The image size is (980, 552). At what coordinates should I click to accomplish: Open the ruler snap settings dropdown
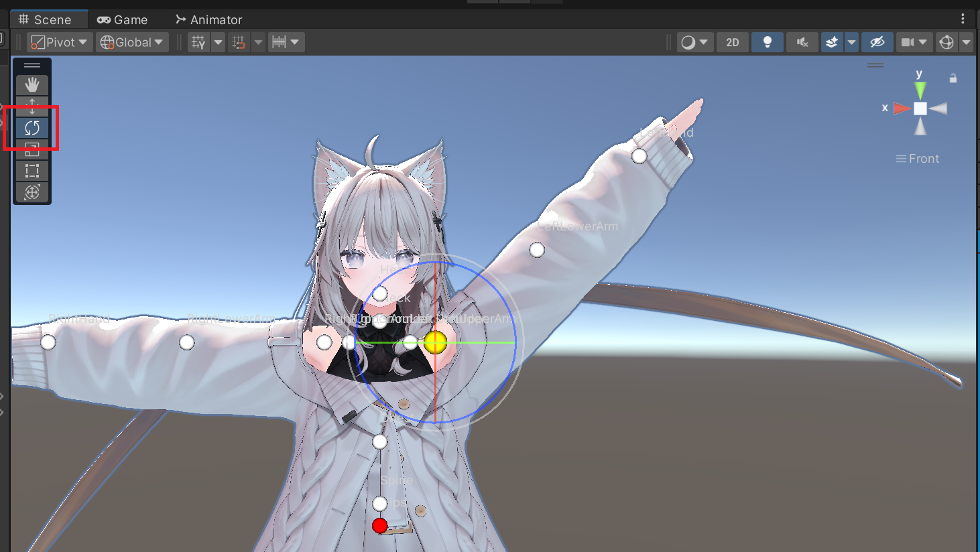[x=286, y=42]
